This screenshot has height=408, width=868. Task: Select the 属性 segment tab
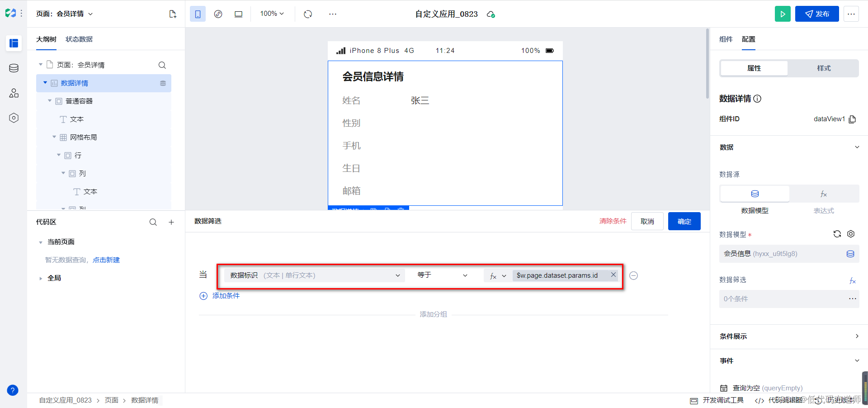tap(754, 68)
